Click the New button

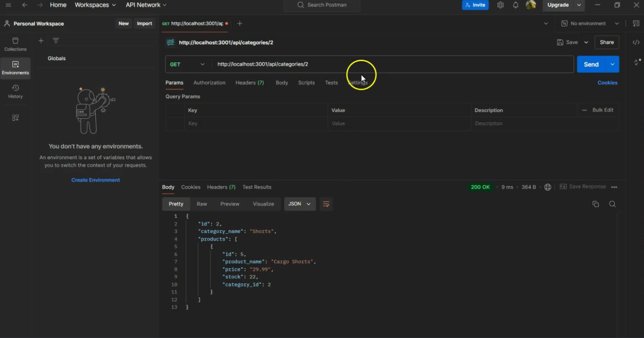pyautogui.click(x=123, y=23)
